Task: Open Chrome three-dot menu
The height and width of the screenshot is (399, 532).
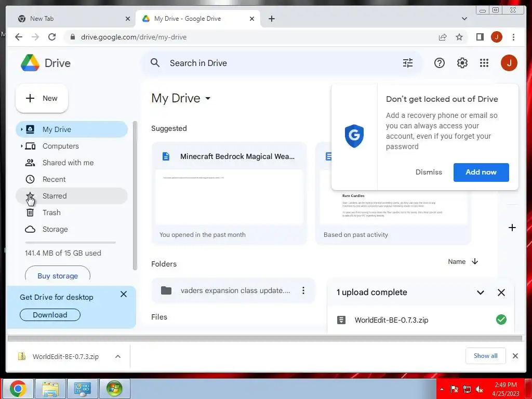Action: [513, 37]
